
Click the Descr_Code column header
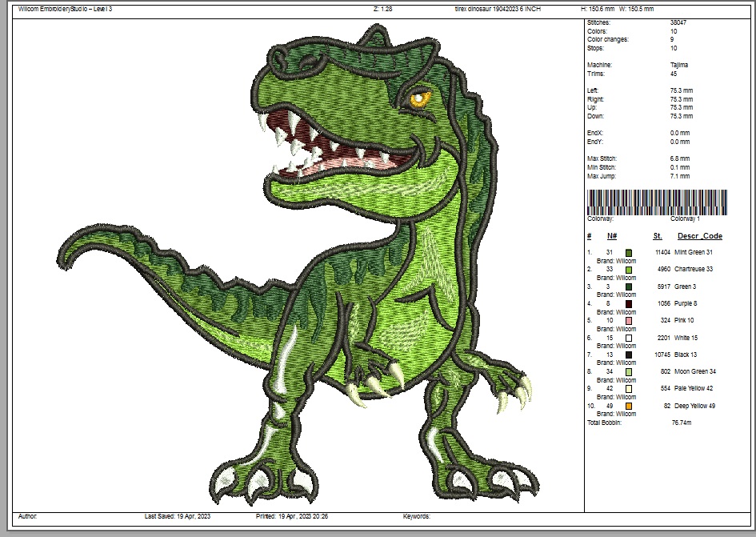coord(699,236)
